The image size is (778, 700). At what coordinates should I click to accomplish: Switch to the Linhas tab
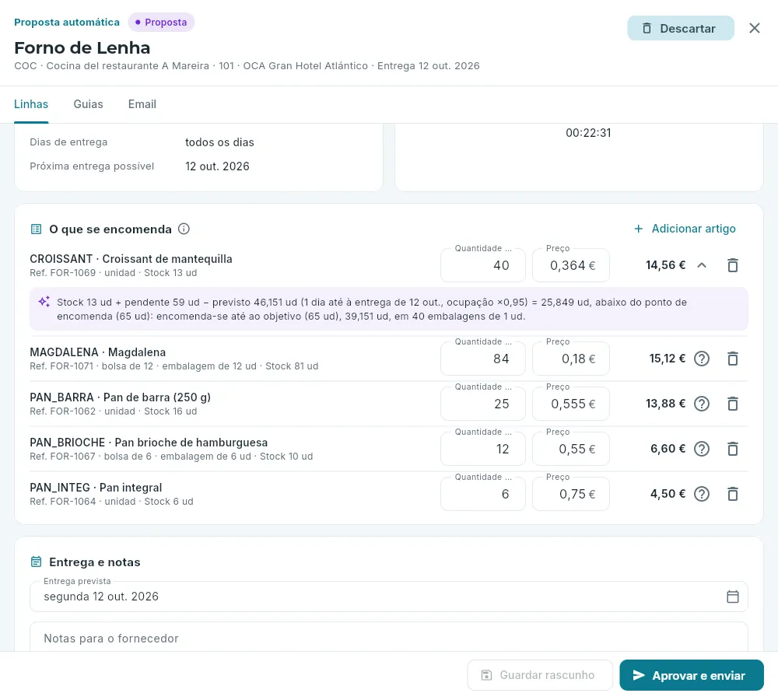click(x=31, y=104)
